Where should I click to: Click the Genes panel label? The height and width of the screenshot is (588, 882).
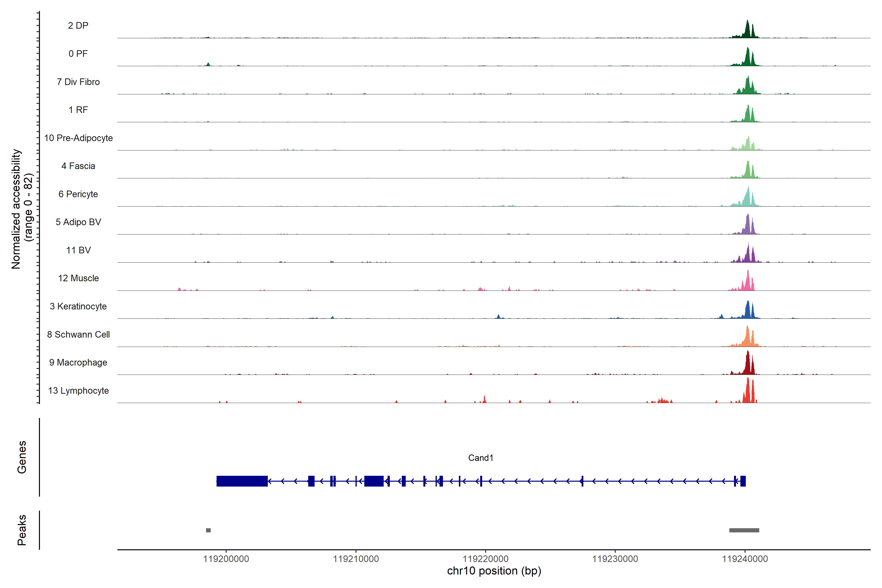point(22,457)
